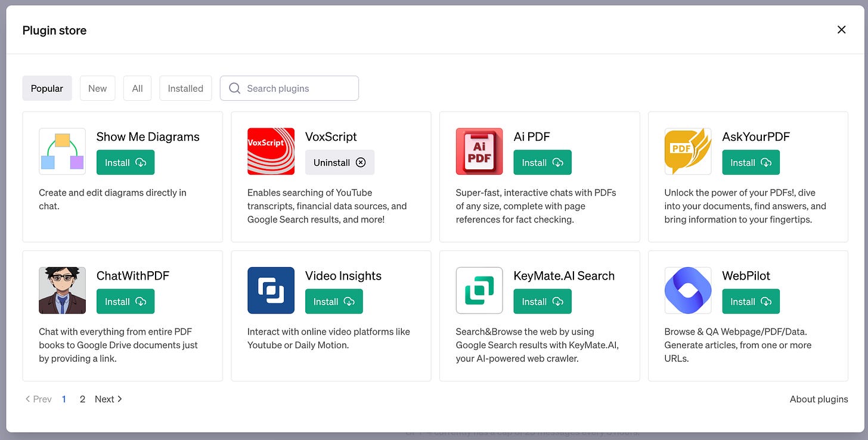This screenshot has height=440, width=868.
Task: Uninstall the VoxScript plugin
Action: [x=340, y=162]
